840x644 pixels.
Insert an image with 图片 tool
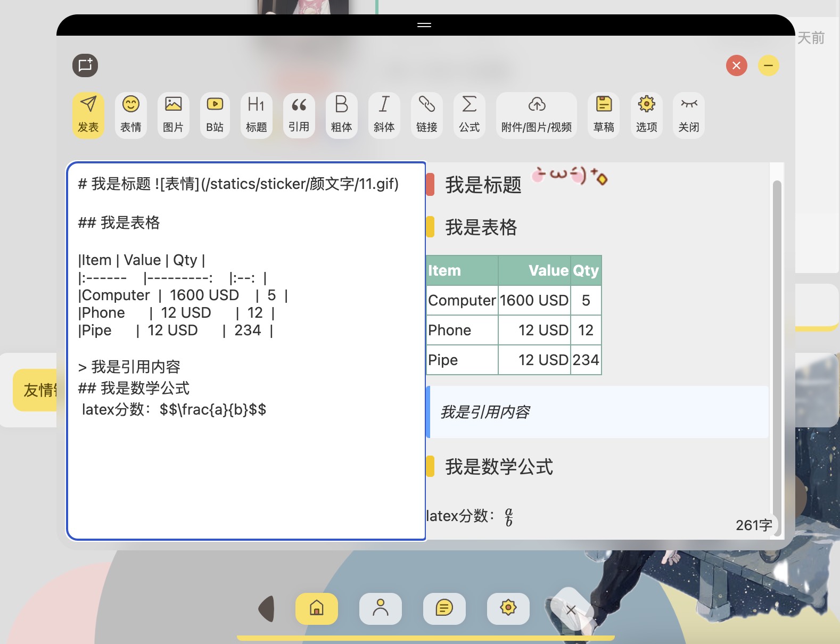click(x=173, y=114)
